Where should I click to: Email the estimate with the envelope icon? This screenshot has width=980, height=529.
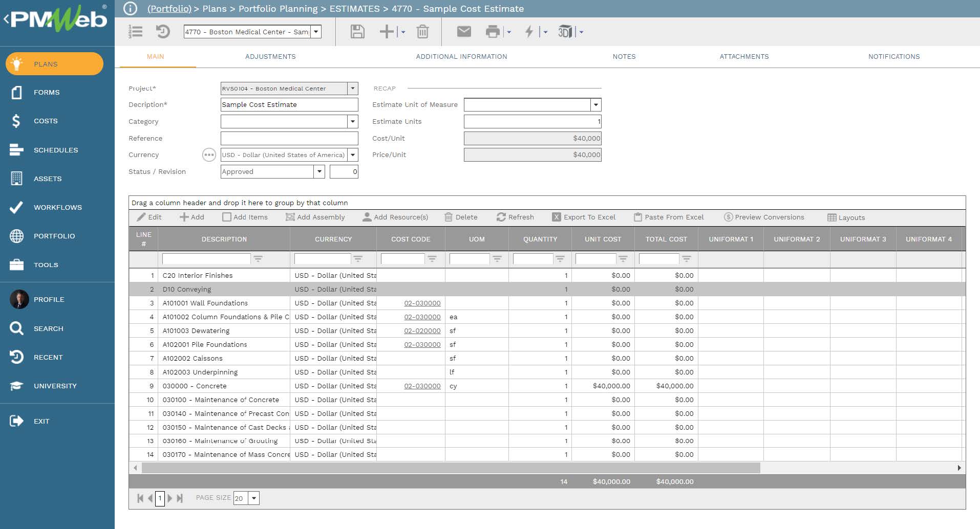coord(464,32)
